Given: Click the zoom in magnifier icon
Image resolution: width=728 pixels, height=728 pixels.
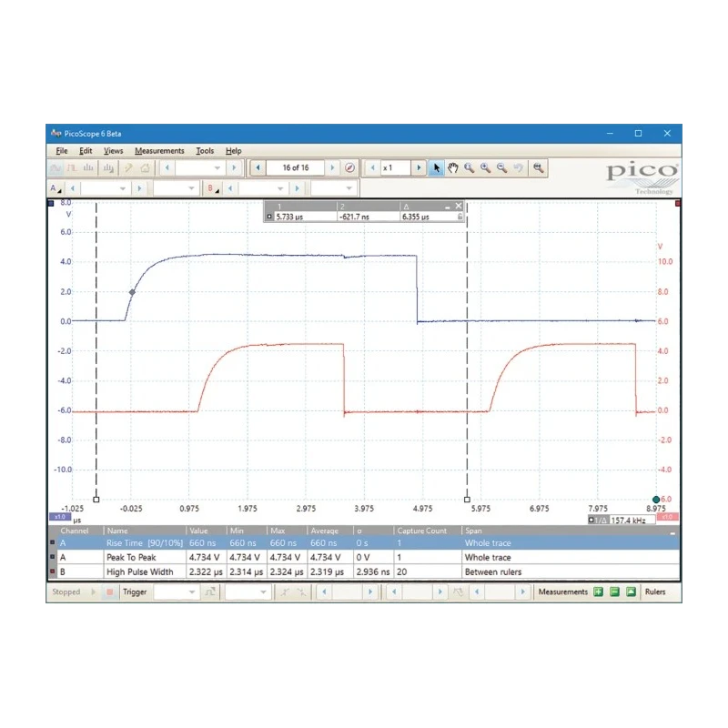Looking at the screenshot, I should click(x=486, y=167).
